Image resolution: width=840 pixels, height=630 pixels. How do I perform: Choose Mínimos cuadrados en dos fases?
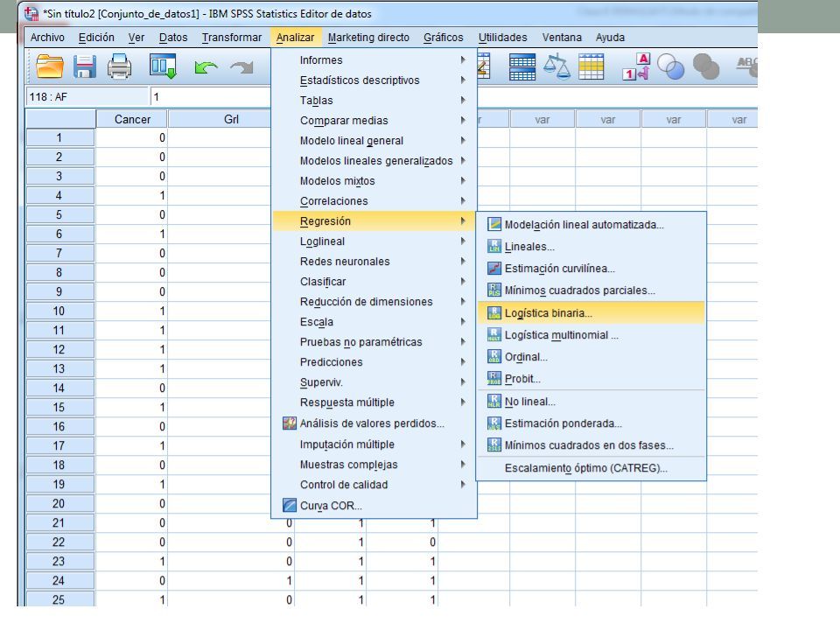(591, 445)
